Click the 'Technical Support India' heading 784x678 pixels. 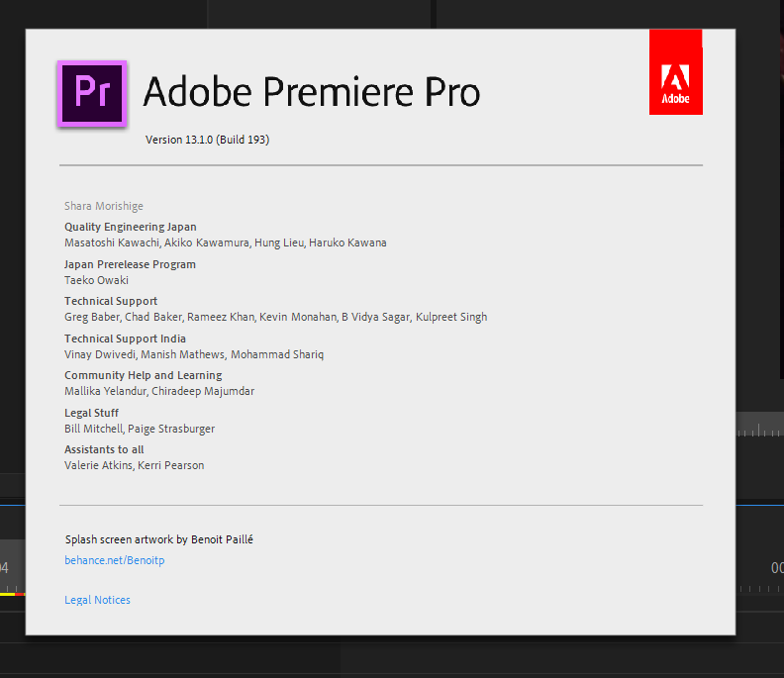click(125, 339)
